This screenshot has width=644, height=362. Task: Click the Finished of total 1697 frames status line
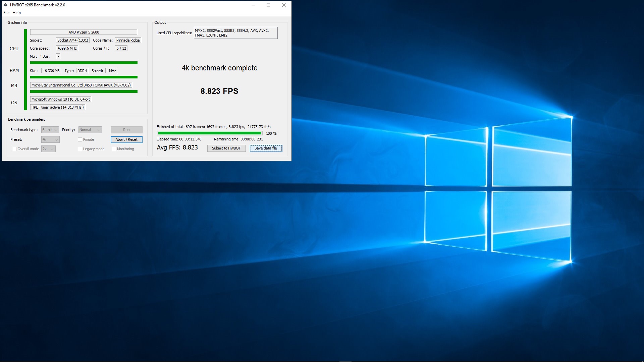point(214,127)
